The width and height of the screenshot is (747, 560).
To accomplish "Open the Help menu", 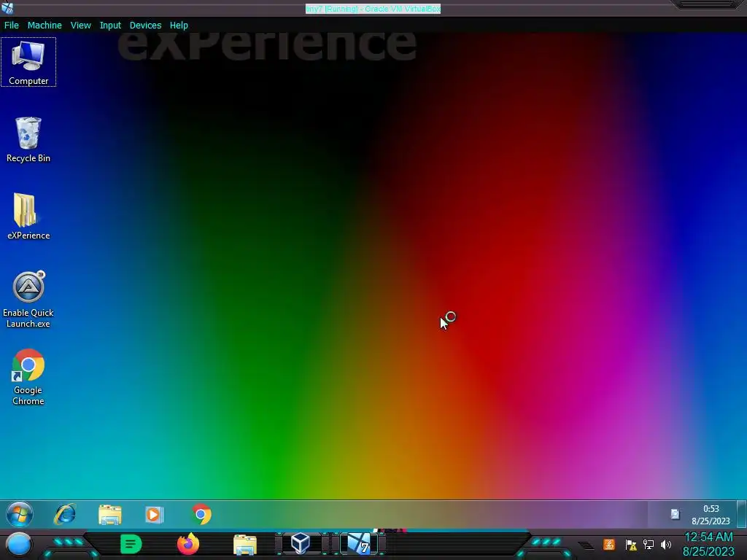I will point(179,26).
